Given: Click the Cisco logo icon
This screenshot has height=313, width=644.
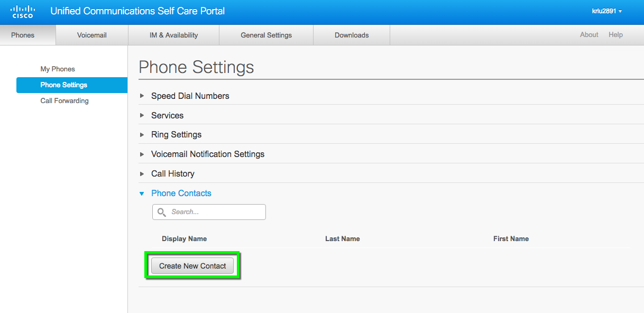Looking at the screenshot, I should (x=22, y=12).
